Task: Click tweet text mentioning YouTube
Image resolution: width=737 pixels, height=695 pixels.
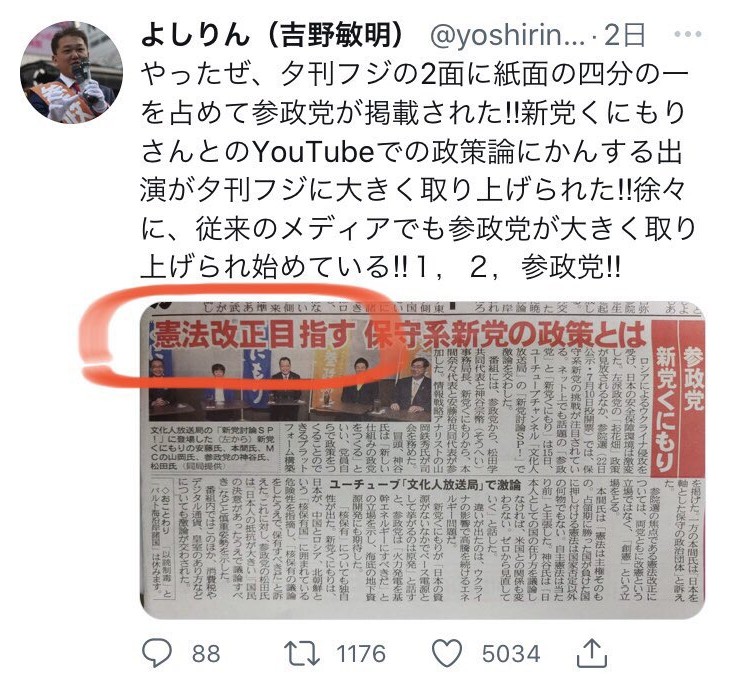Action: 411,152
